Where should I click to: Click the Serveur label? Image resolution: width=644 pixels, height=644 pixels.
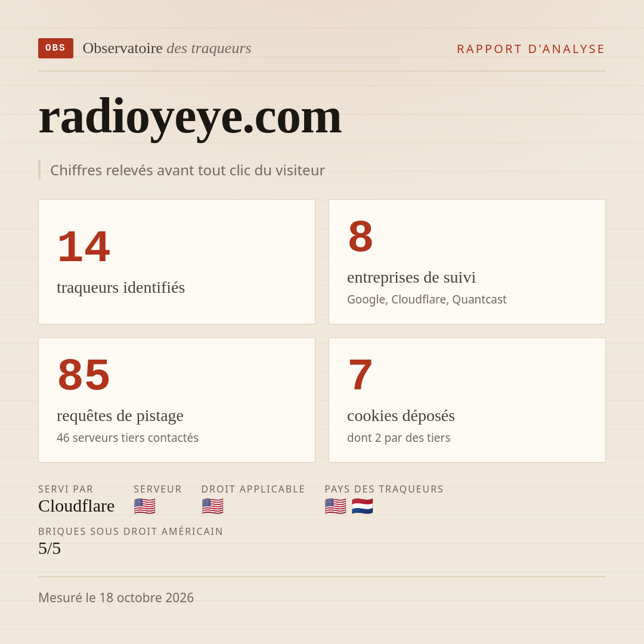157,489
